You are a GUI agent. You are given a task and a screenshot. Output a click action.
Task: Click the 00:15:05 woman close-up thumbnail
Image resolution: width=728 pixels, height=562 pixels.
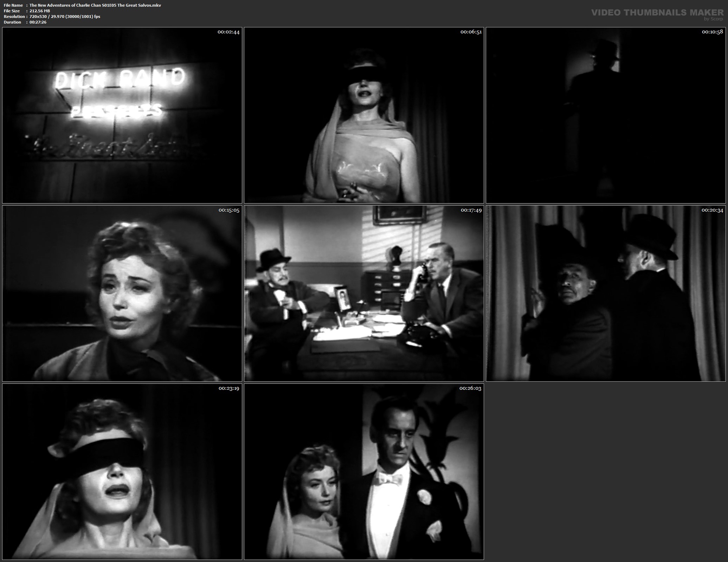pyautogui.click(x=122, y=293)
